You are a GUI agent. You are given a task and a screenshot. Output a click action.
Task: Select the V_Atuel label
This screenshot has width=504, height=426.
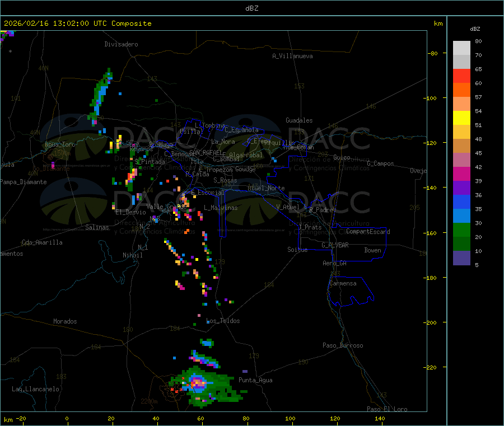click(x=288, y=207)
